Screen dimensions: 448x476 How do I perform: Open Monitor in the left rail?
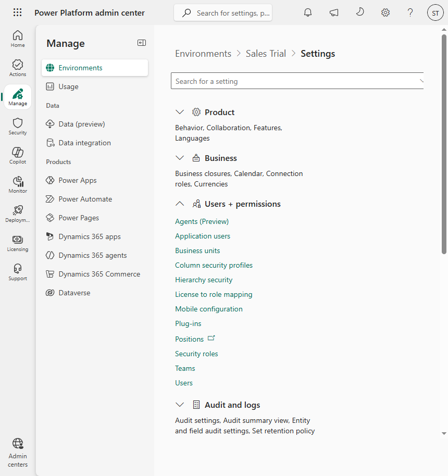(18, 184)
